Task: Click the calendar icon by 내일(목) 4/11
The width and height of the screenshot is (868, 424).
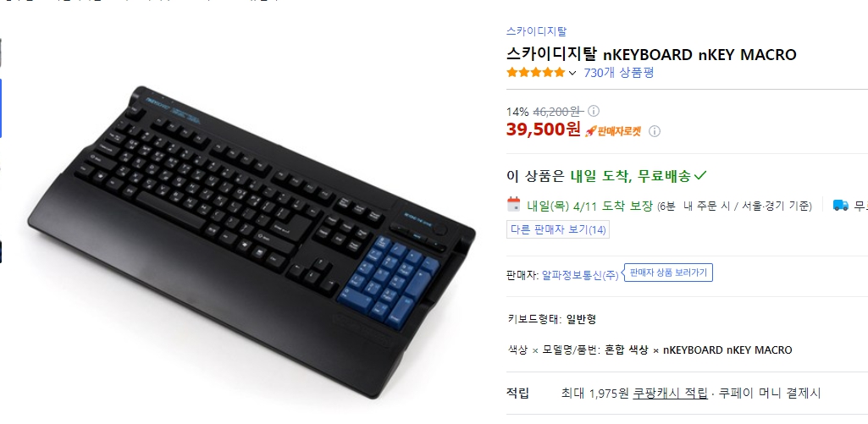Action: (514, 204)
